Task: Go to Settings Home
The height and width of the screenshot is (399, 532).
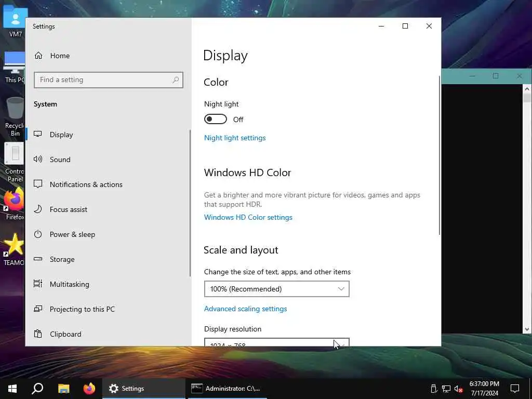Action: 60,56
